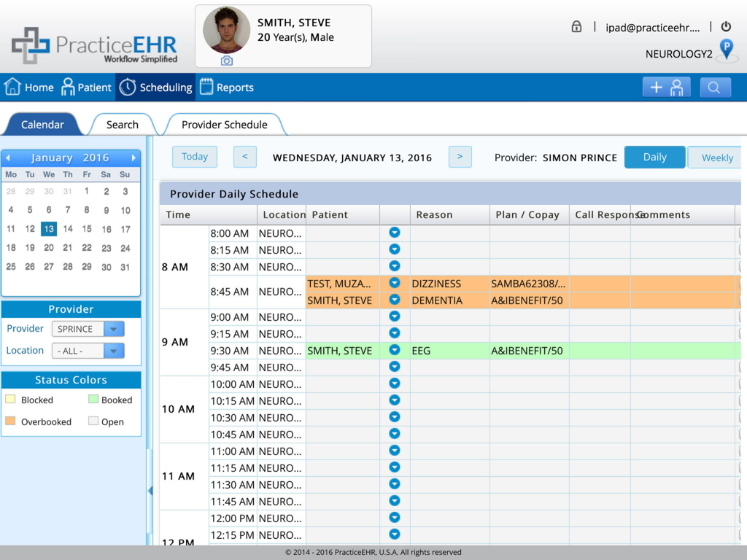
Task: Keep Daily view selected in the schedule toggle
Action: pyautogui.click(x=654, y=157)
